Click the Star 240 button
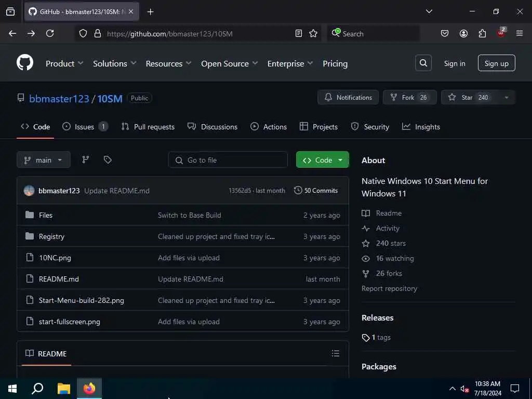Screen dimensions: 532x399 (470, 98)
